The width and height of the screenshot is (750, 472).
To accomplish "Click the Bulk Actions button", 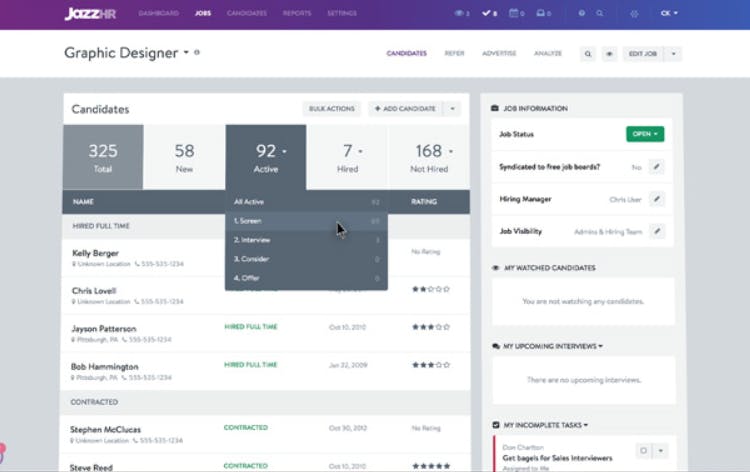I will click(x=331, y=109).
